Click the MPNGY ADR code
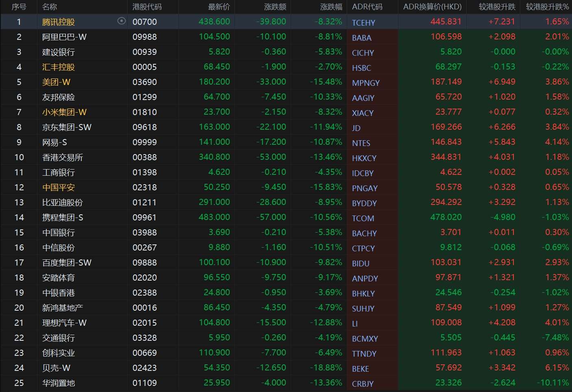This screenshot has height=392, width=572. [366, 83]
